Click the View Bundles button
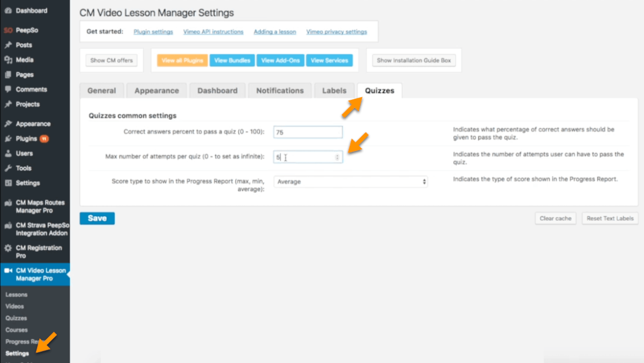This screenshot has height=363, width=644. click(x=232, y=61)
